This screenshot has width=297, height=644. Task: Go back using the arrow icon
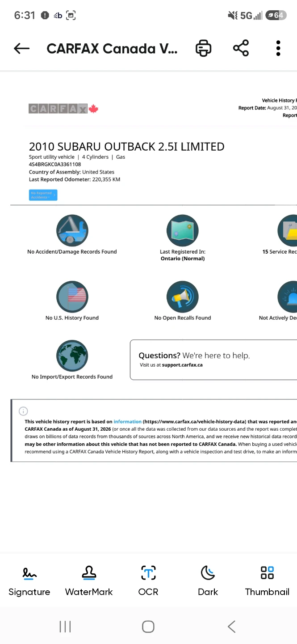click(21, 48)
